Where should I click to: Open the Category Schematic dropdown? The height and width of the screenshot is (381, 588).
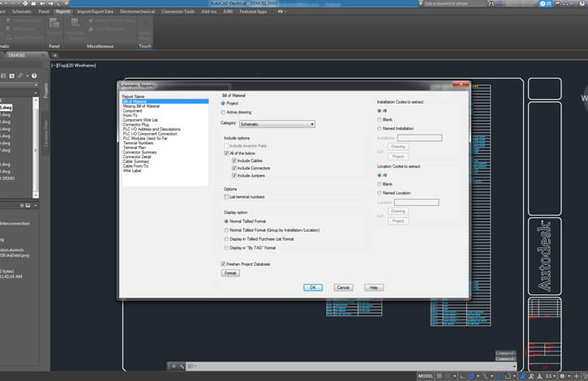(277, 124)
